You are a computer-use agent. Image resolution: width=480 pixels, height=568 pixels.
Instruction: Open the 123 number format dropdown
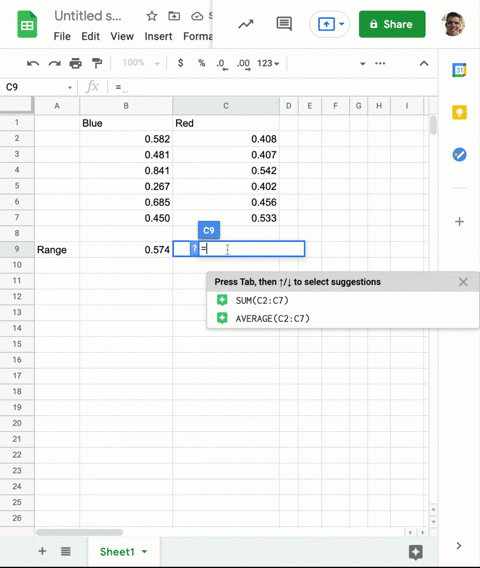coord(268,63)
